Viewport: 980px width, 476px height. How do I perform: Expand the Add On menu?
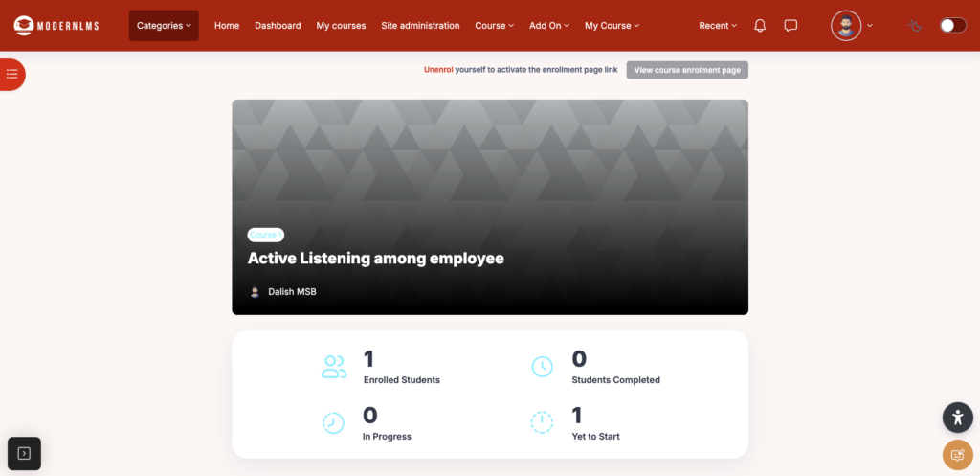point(549,26)
